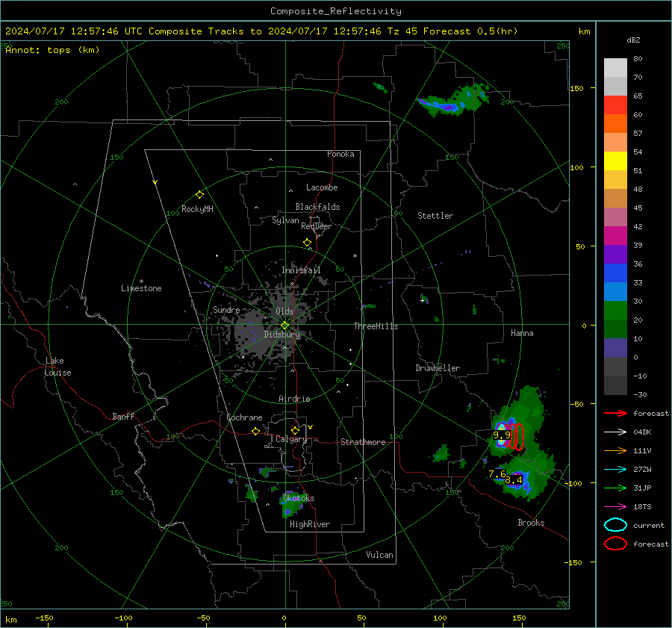Click the white 04DK arrow in the legend
This screenshot has width=672, height=628.
coord(615,432)
